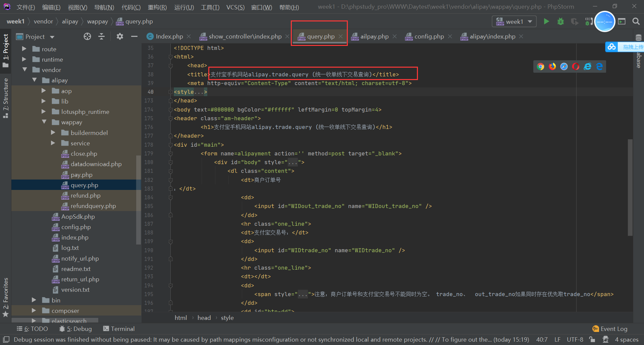This screenshot has width=644, height=345.
Task: Open the Terminal tool window
Action: [x=119, y=329]
